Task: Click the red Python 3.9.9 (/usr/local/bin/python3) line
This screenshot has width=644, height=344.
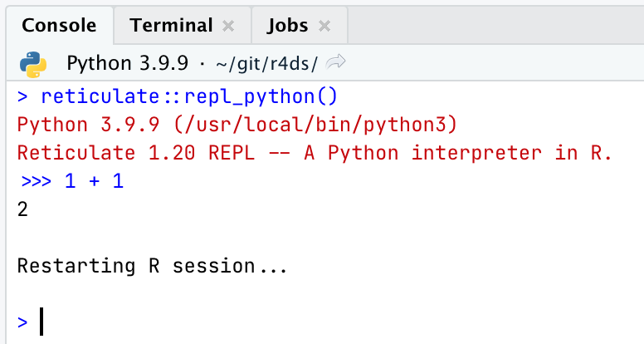Action: [x=237, y=125]
